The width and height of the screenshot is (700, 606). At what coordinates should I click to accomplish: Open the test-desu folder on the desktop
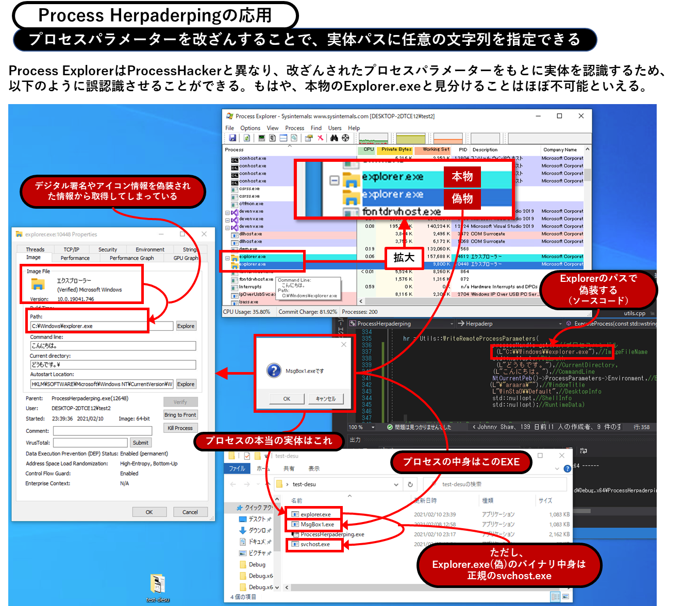(x=158, y=586)
